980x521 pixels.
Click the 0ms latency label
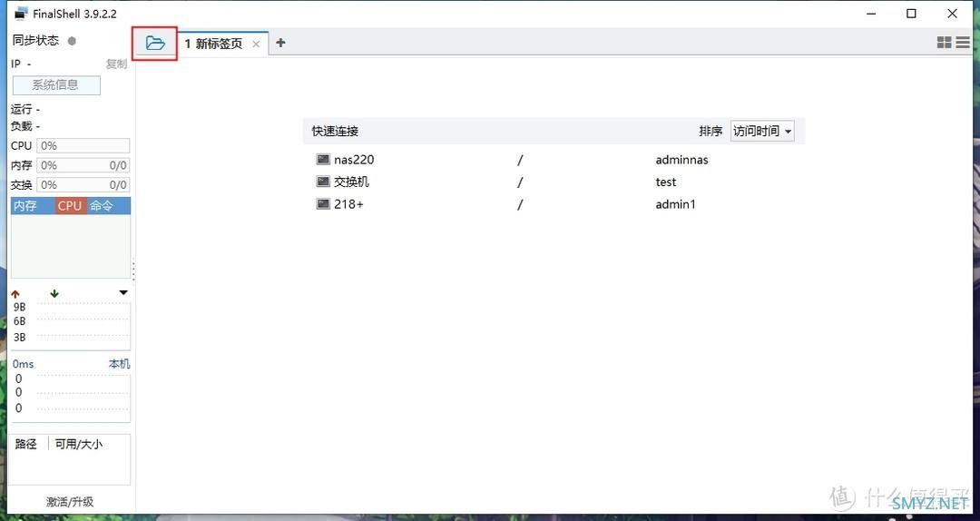pyautogui.click(x=23, y=364)
